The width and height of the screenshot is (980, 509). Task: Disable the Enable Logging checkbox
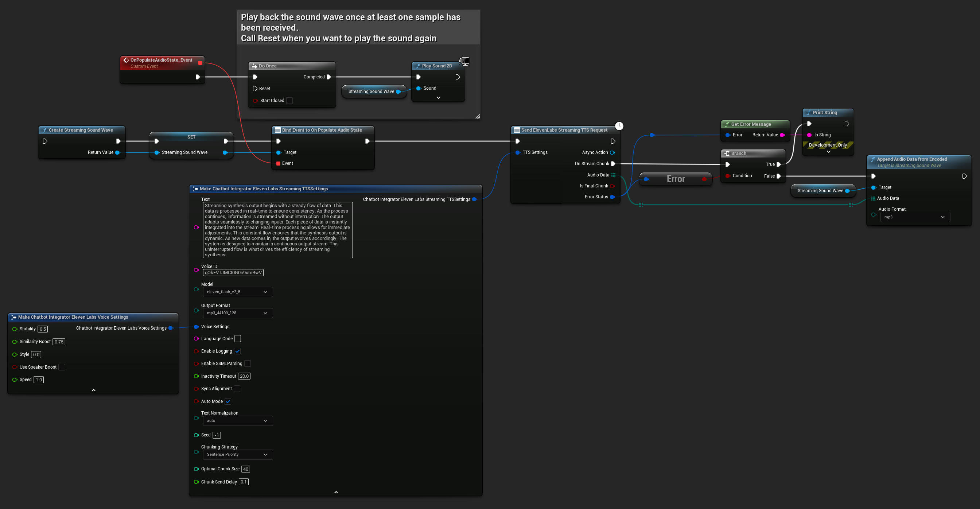[x=237, y=351]
